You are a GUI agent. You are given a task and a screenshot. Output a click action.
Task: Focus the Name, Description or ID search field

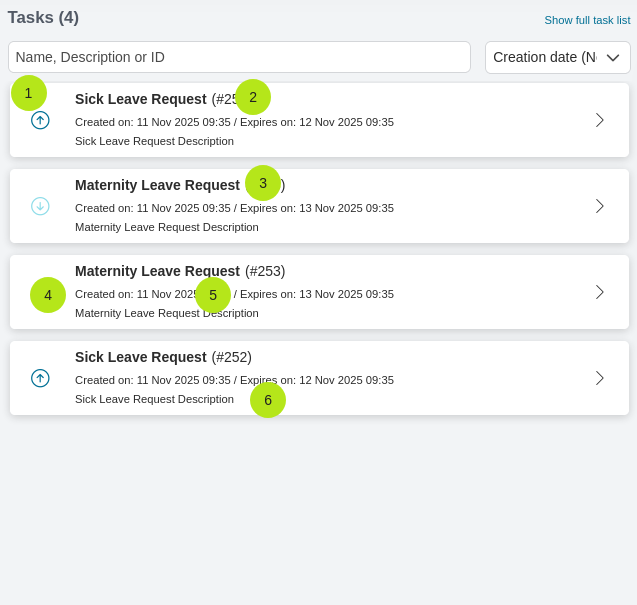[239, 57]
